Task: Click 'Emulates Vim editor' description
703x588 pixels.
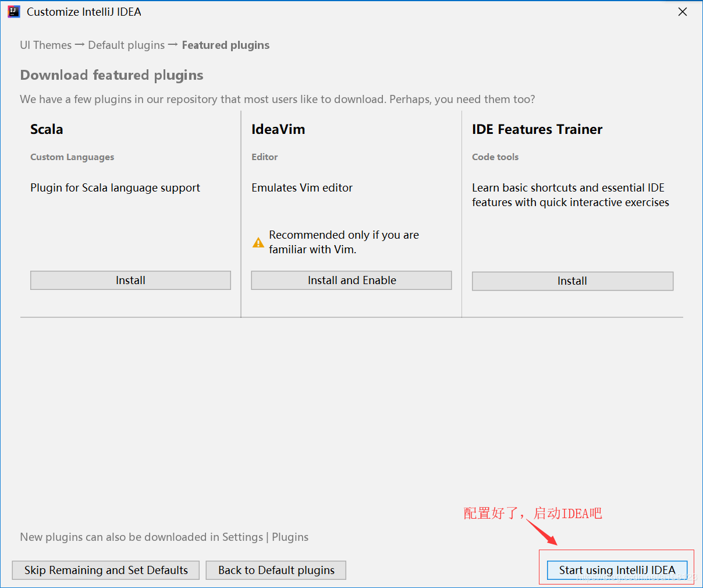Action: 302,187
